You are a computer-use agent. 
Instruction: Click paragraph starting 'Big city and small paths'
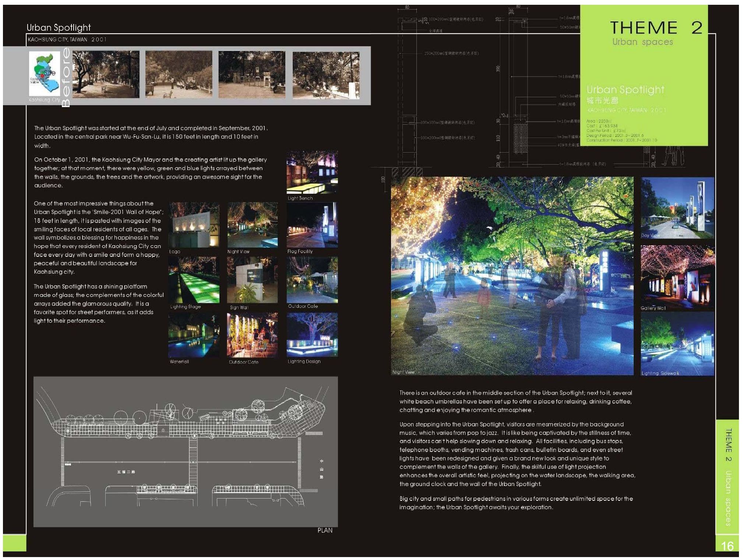[x=516, y=503]
